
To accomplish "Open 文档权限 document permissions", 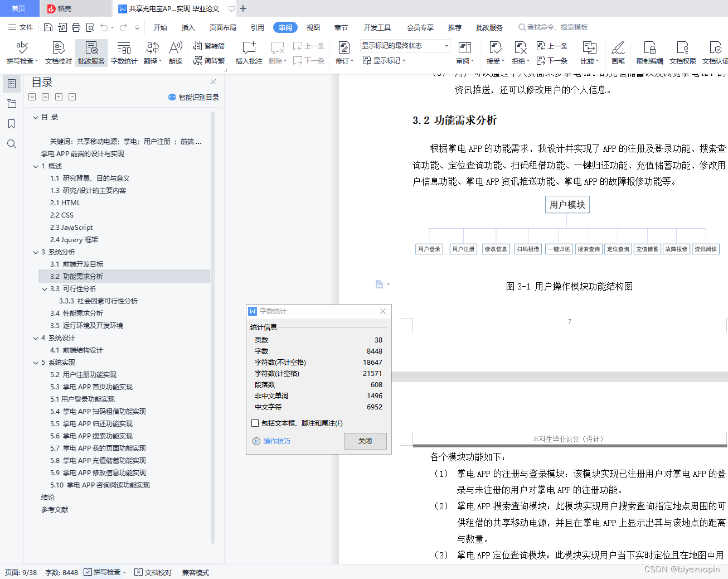I will point(683,53).
